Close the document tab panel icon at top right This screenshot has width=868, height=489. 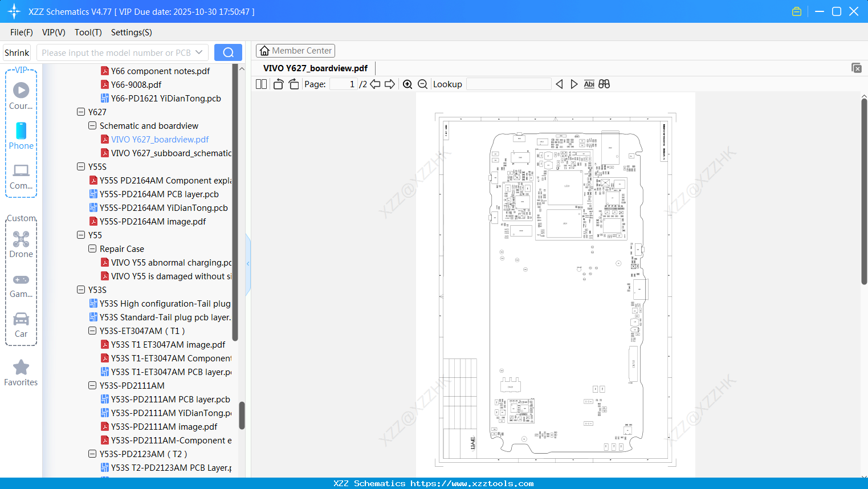coord(857,68)
